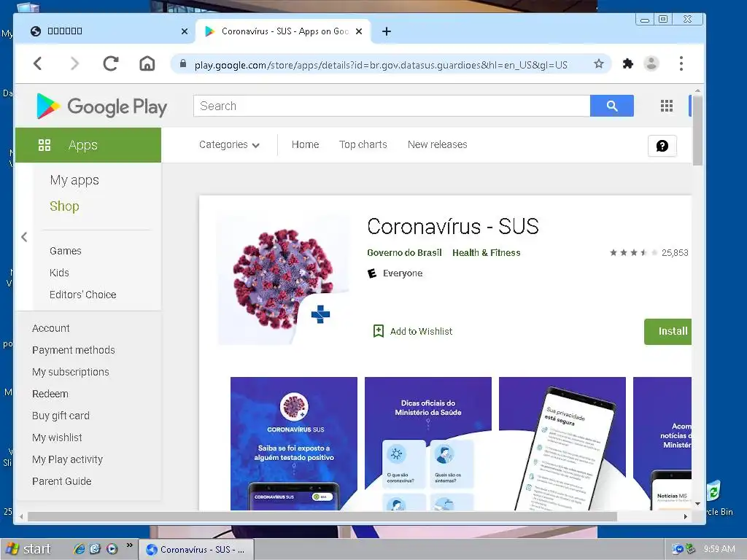The width and height of the screenshot is (747, 560).
Task: Open the Sua privacidade phone screenshot
Action: 562,443
